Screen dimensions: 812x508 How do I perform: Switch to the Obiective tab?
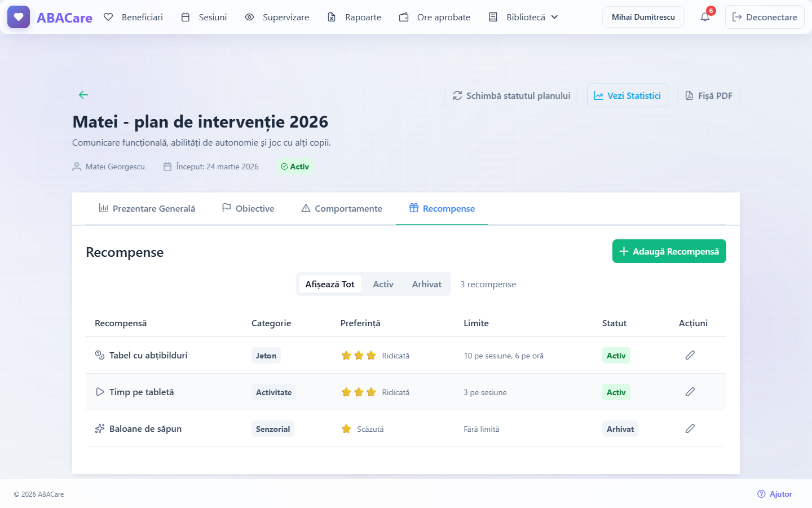(x=248, y=208)
